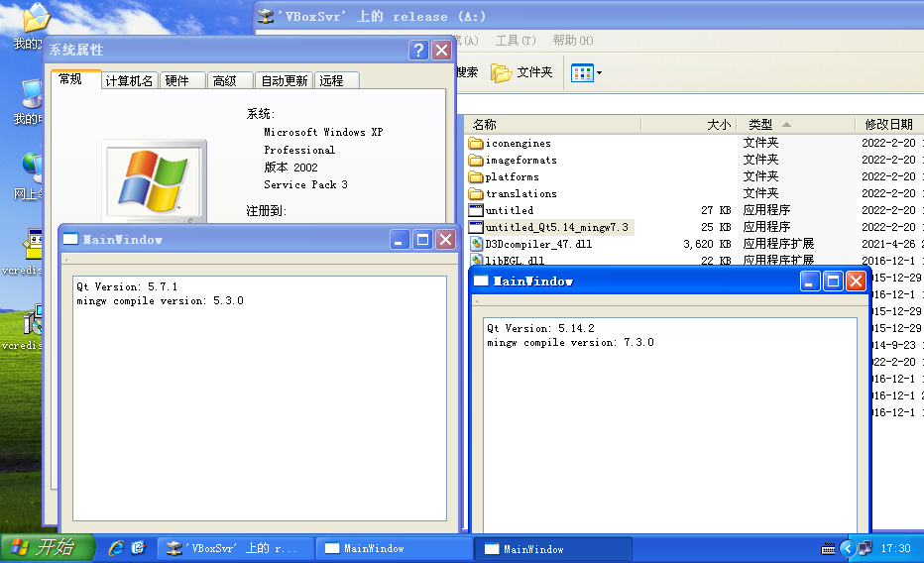Screen dimensions: 924x563
Task: Click the taskbar clock showing 17:30
Action: point(895,548)
